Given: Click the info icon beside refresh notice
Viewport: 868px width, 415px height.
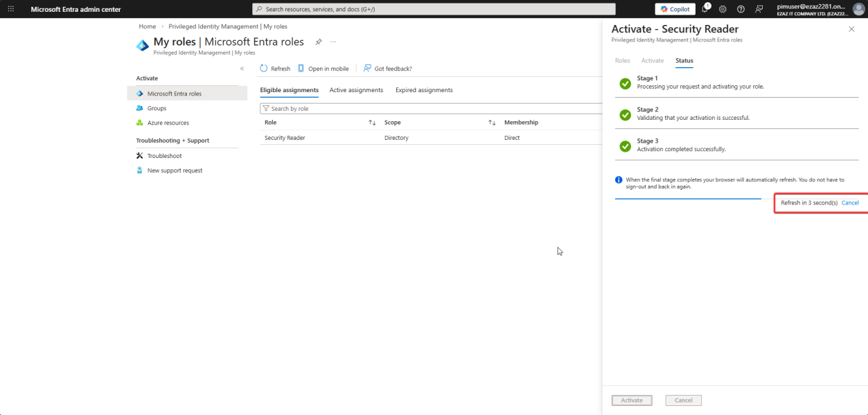Looking at the screenshot, I should point(619,180).
